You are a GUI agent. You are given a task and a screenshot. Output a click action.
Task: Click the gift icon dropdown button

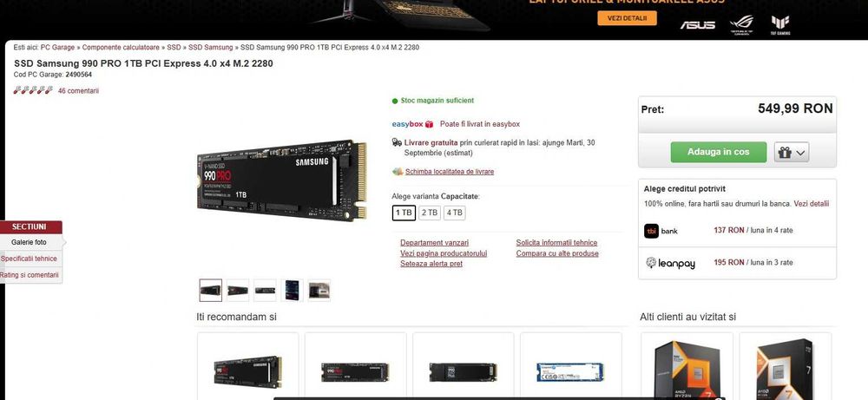coord(792,152)
